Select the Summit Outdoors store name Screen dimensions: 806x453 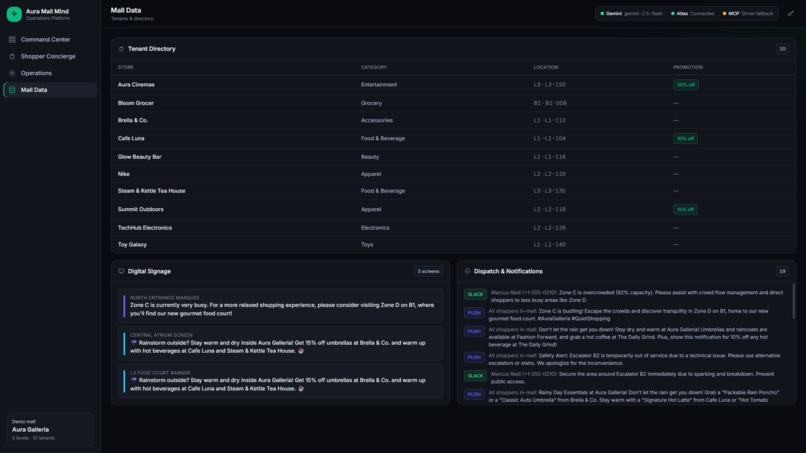click(140, 209)
